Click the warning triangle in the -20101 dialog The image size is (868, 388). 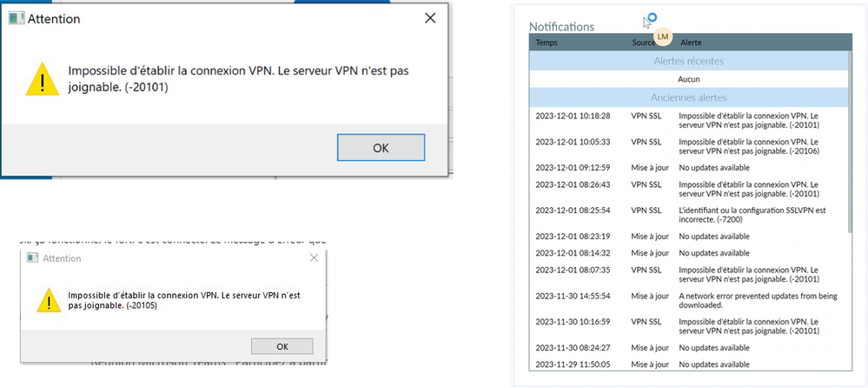pos(42,80)
